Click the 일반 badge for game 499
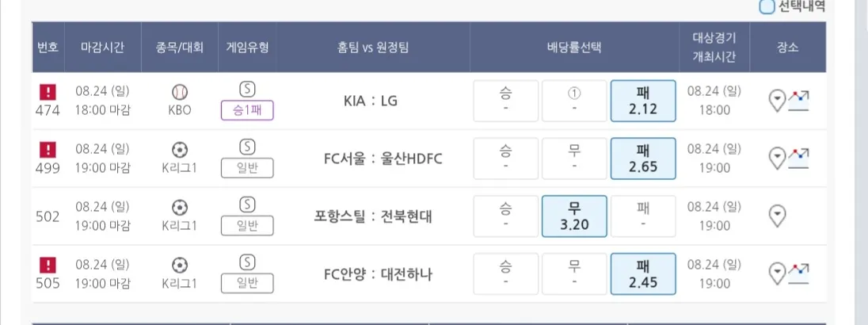This screenshot has height=325, width=868. click(x=247, y=168)
